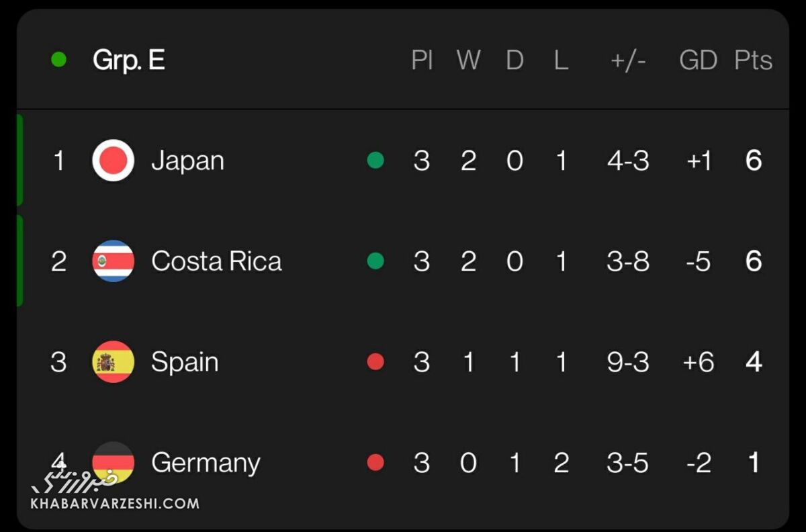Open the Germany team name
The height and width of the screenshot is (532, 806).
[206, 463]
